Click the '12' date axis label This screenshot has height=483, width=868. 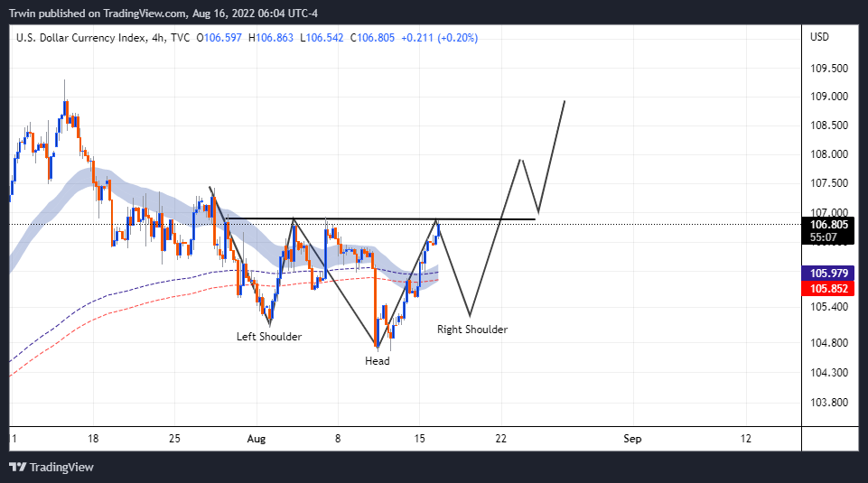tap(746, 438)
